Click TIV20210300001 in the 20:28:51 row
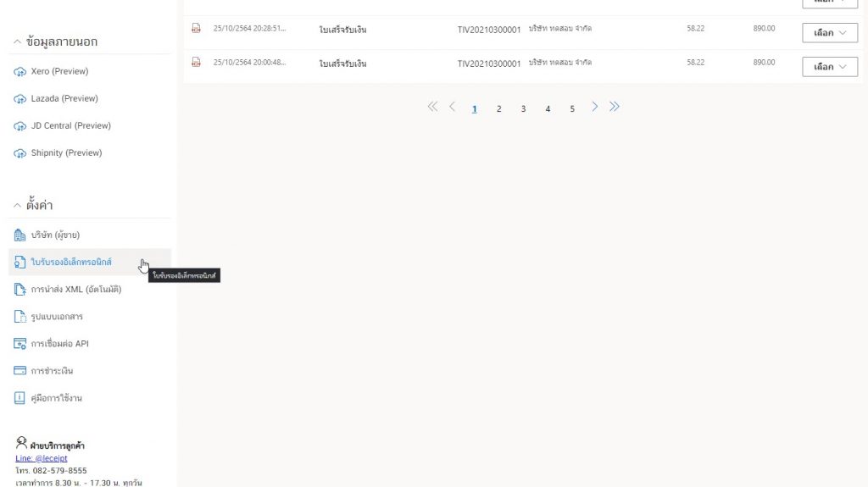This screenshot has width=868, height=487. pyautogui.click(x=489, y=30)
